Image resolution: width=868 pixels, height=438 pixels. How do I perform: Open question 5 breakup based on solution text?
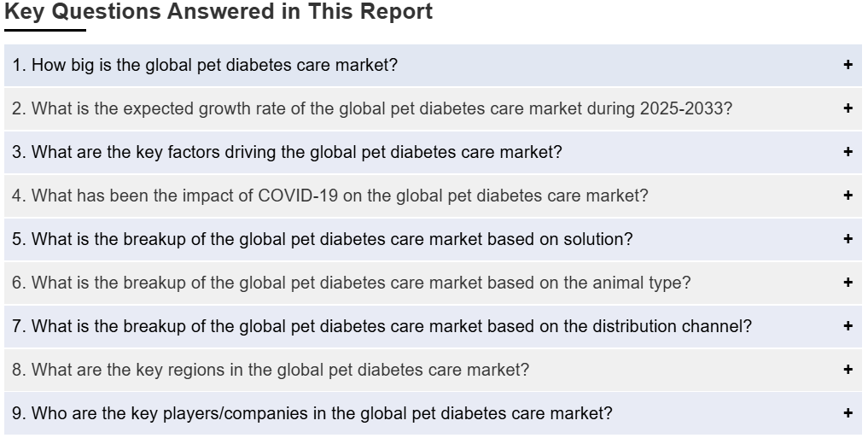click(322, 239)
